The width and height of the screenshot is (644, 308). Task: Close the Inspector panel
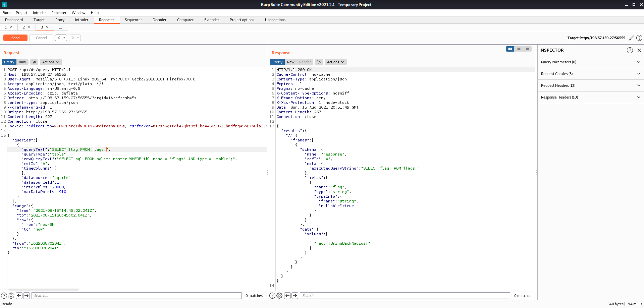click(639, 50)
